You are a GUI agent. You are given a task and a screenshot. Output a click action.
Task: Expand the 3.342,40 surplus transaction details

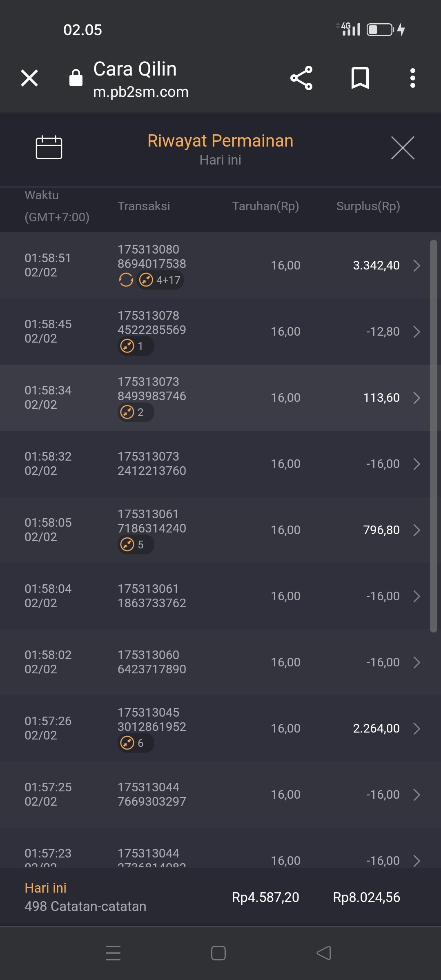pos(416,265)
